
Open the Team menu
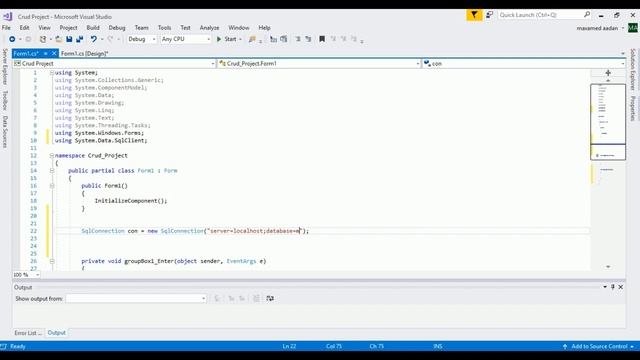tap(142, 28)
